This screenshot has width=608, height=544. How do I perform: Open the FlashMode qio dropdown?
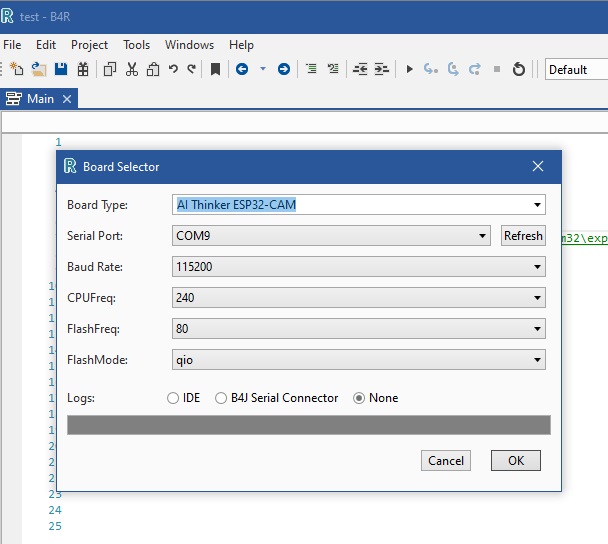point(359,360)
